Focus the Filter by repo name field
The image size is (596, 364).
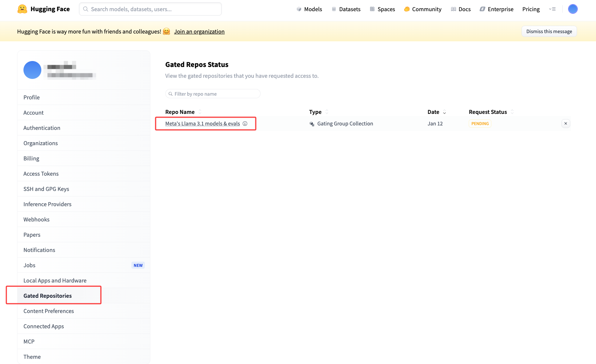click(x=213, y=94)
